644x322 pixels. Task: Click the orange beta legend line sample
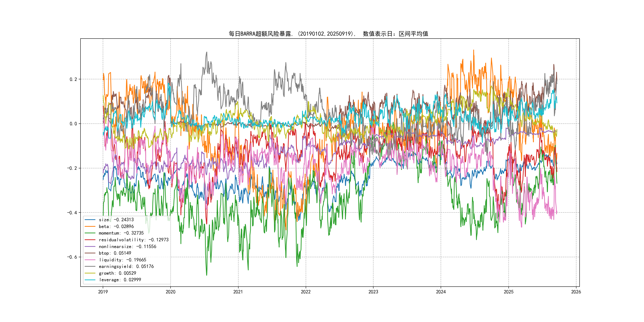pyautogui.click(x=90, y=227)
